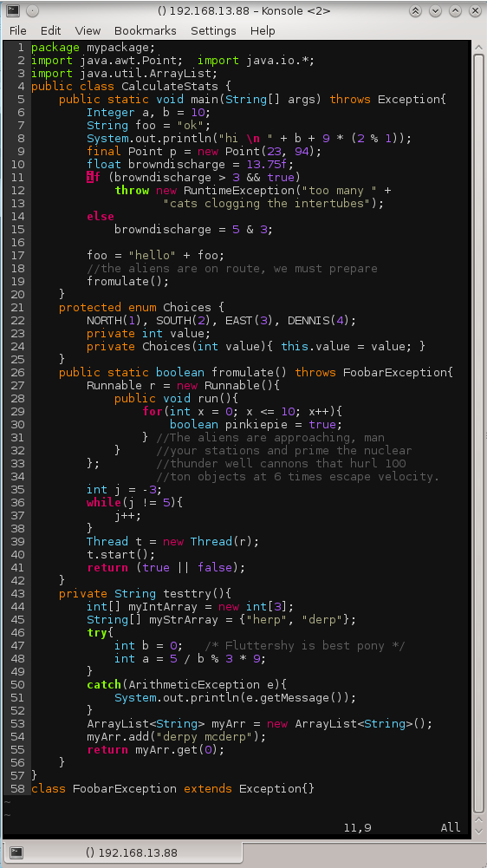
Task: Click the double-chevron-up titlebar button
Action: pyautogui.click(x=415, y=10)
